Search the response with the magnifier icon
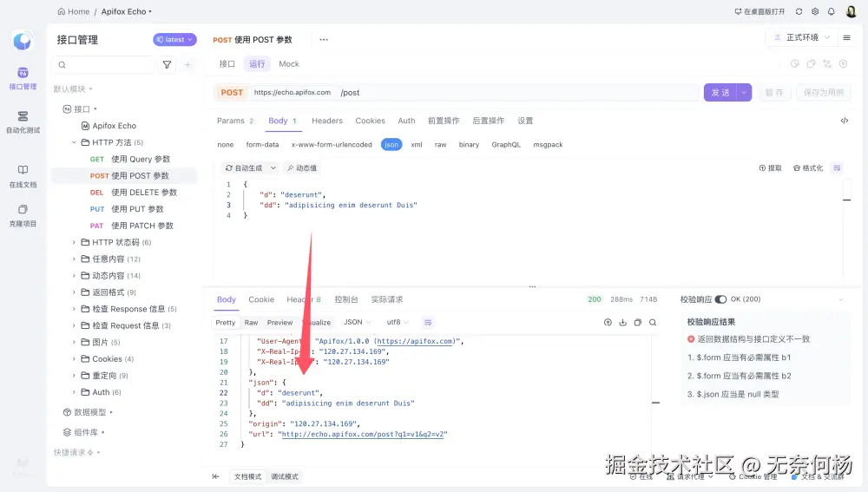This screenshot has height=492, width=868. pyautogui.click(x=653, y=322)
